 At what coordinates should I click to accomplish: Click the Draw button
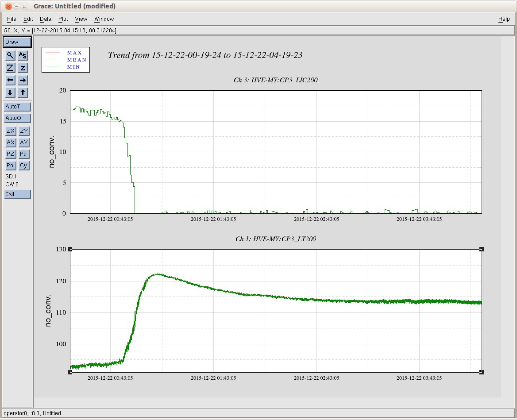[17, 42]
